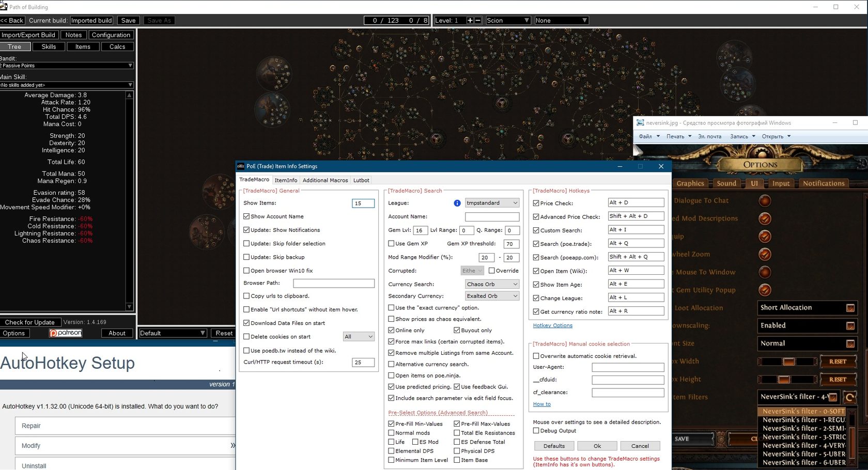Open the Graphics tab in game options
This screenshot has height=470, width=868.
[x=690, y=183]
